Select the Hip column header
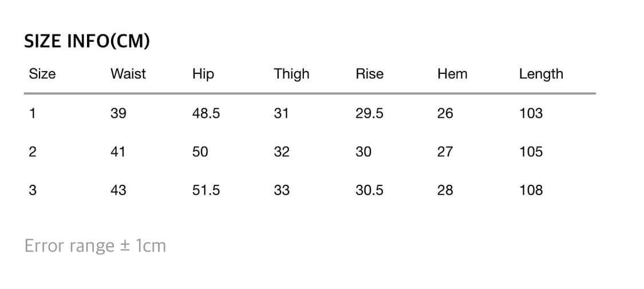644x289 pixels. pos(203,74)
